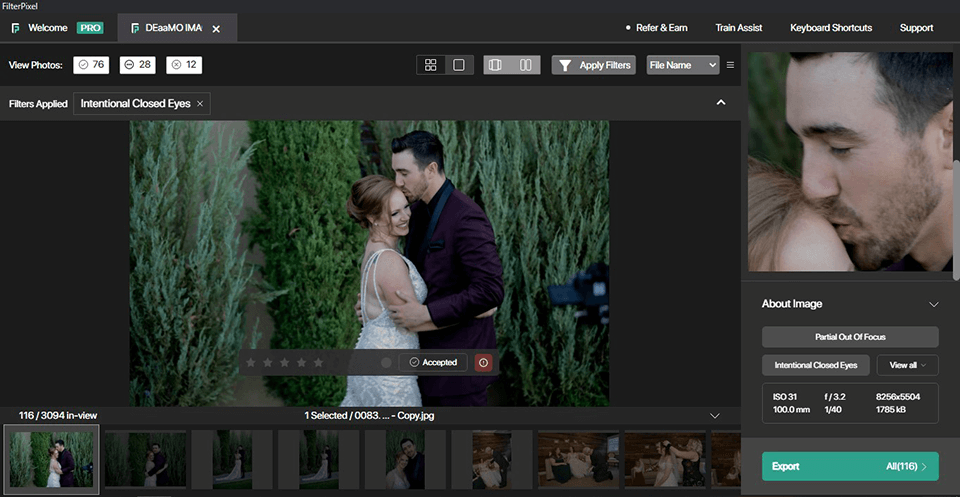Rate the photo four stars
Screen dimensions: 960x497
301,362
